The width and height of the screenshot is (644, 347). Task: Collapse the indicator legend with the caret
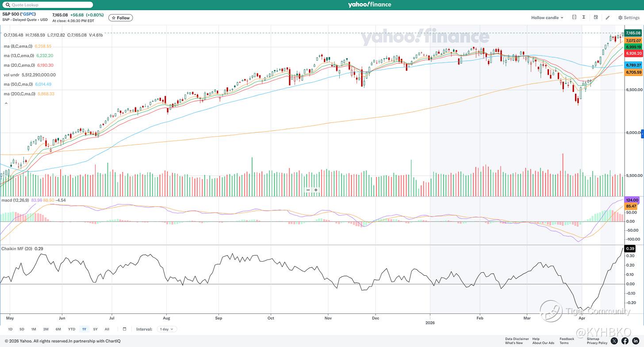6,103
